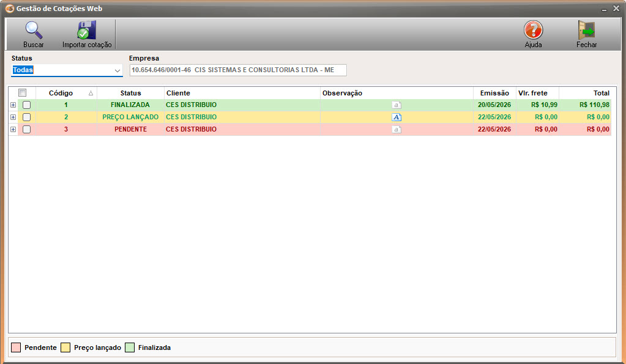The height and width of the screenshot is (364, 626).
Task: Expand the PREÇO LANÇADO quotation row
Action: (x=13, y=117)
